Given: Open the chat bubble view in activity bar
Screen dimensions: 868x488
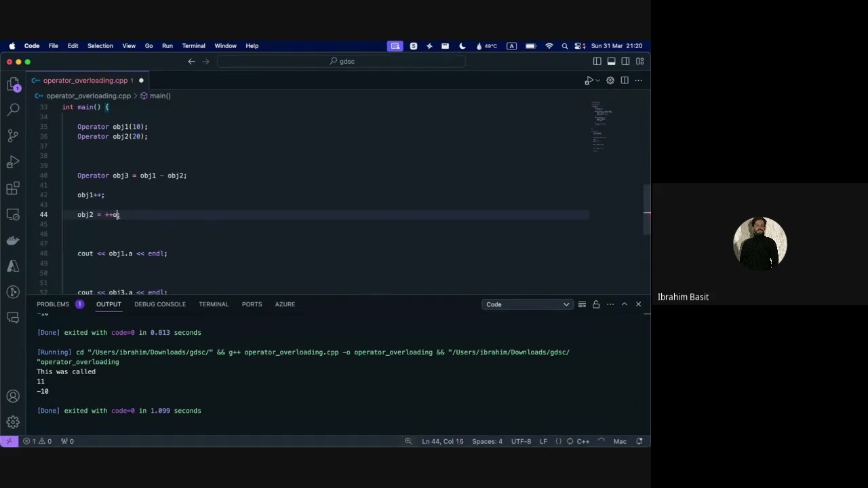Looking at the screenshot, I should 13,318.
